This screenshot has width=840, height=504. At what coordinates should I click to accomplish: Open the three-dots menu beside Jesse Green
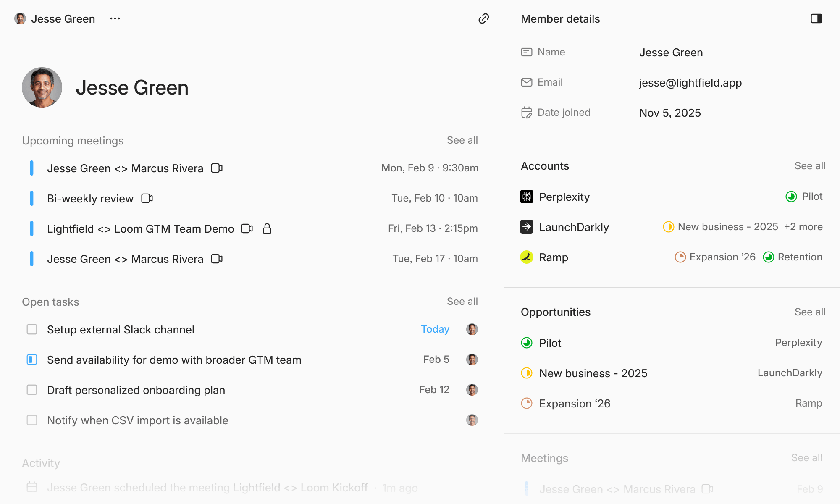tap(115, 18)
